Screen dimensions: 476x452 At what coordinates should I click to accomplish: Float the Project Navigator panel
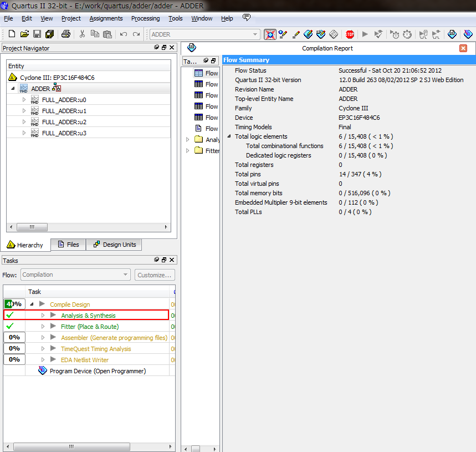click(x=164, y=47)
